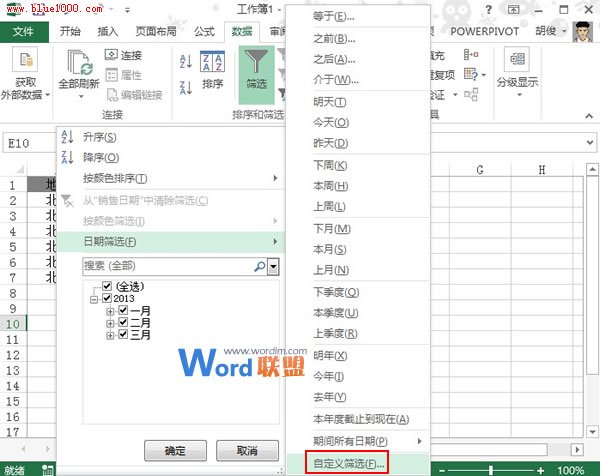This screenshot has width=600, height=476.
Task: Click the 确定 OK button
Action: pyautogui.click(x=175, y=451)
